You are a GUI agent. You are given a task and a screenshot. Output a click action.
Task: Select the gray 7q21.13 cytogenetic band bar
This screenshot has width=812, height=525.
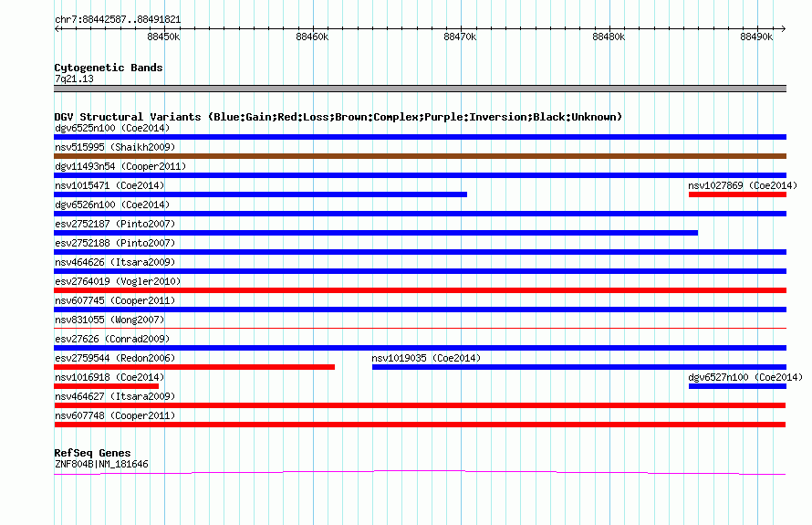(420, 89)
